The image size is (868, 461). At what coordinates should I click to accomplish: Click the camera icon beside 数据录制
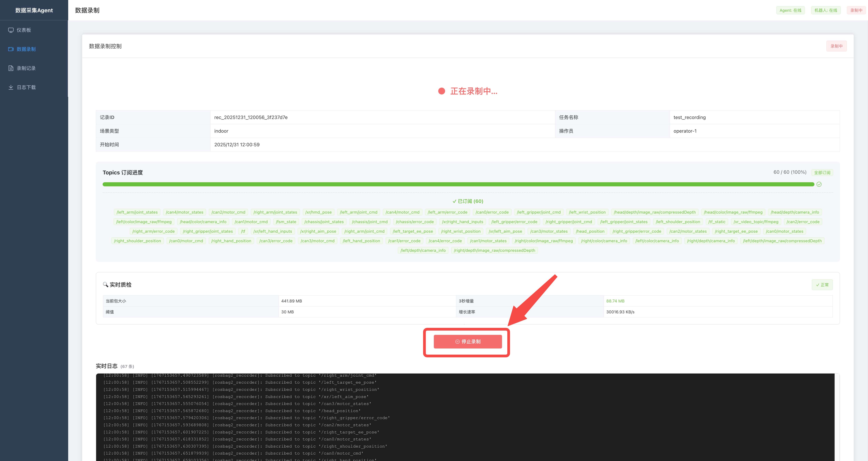coord(11,49)
